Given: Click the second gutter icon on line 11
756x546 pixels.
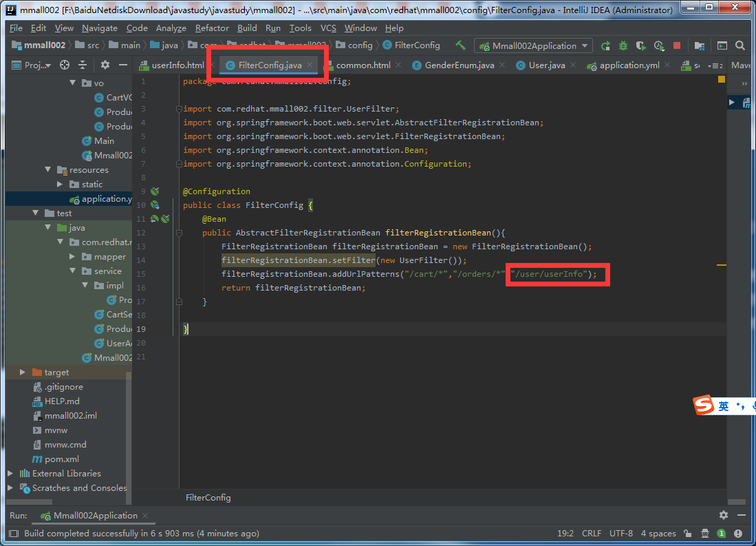Looking at the screenshot, I should [x=165, y=219].
